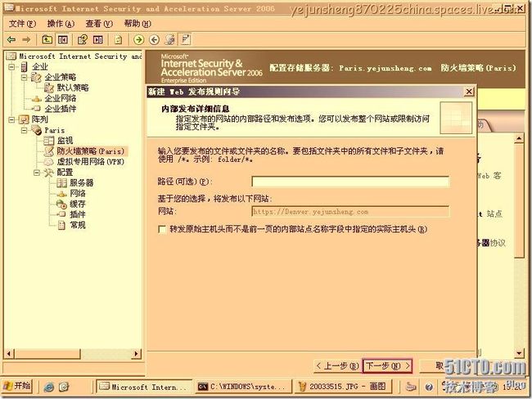Viewport: 532px width, 399px height.
Task: Click the forward arrow toolbar icon
Action: (x=26, y=40)
